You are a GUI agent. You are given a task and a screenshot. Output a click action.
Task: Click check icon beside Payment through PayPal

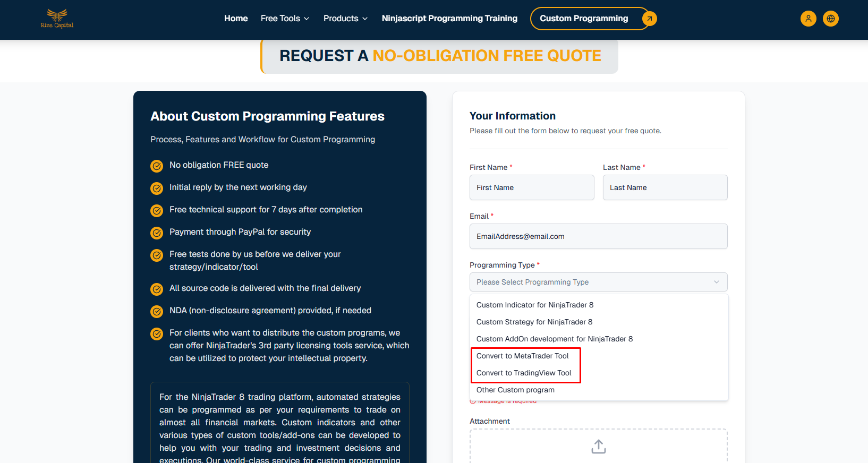[157, 233]
